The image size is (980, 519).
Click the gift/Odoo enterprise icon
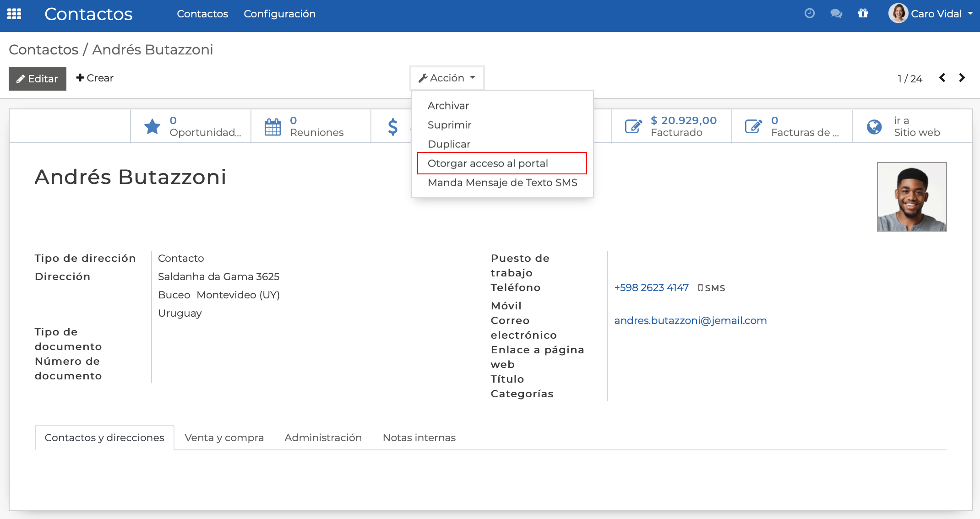(x=863, y=14)
